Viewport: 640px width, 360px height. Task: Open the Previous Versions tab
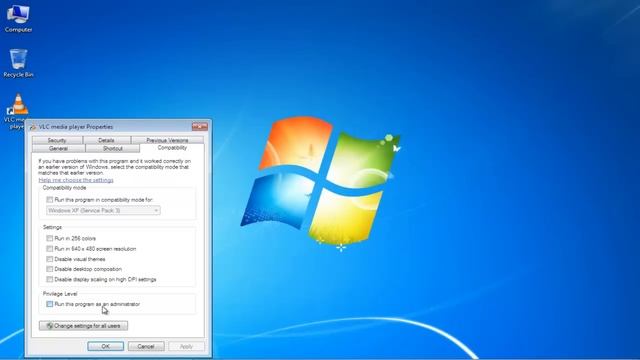tap(167, 140)
